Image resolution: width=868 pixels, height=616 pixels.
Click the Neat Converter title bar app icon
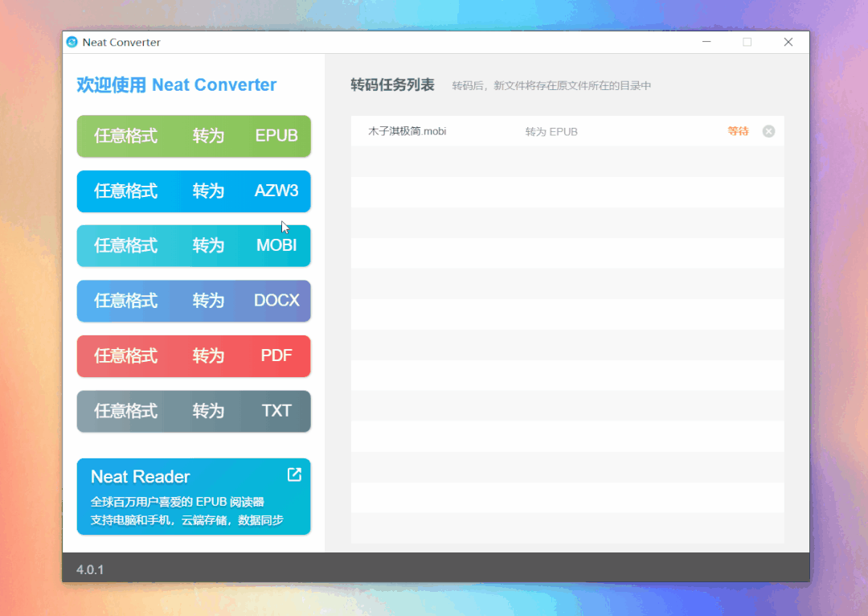click(72, 42)
